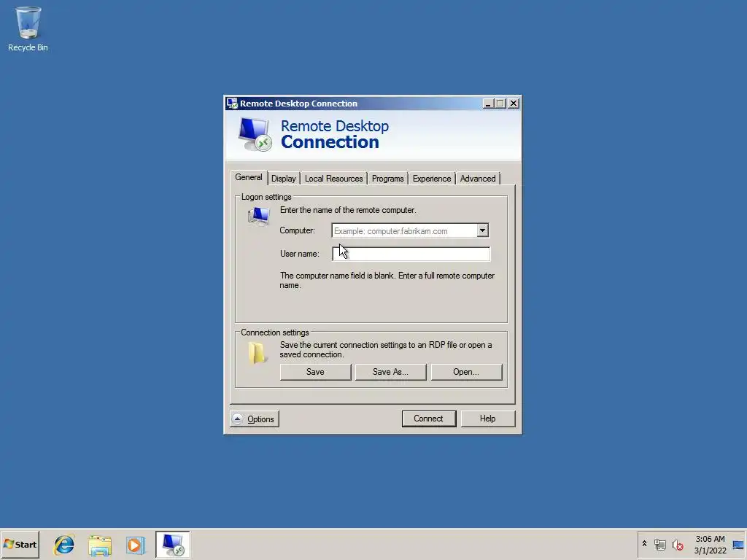The image size is (747, 560).
Task: Open the Start menu
Action: 20,545
